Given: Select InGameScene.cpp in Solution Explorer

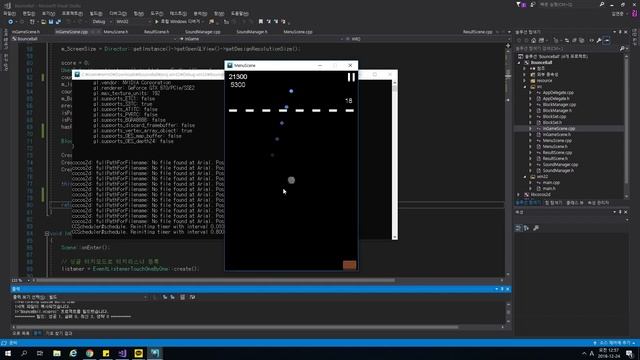Looking at the screenshot, I should pyautogui.click(x=558, y=129).
